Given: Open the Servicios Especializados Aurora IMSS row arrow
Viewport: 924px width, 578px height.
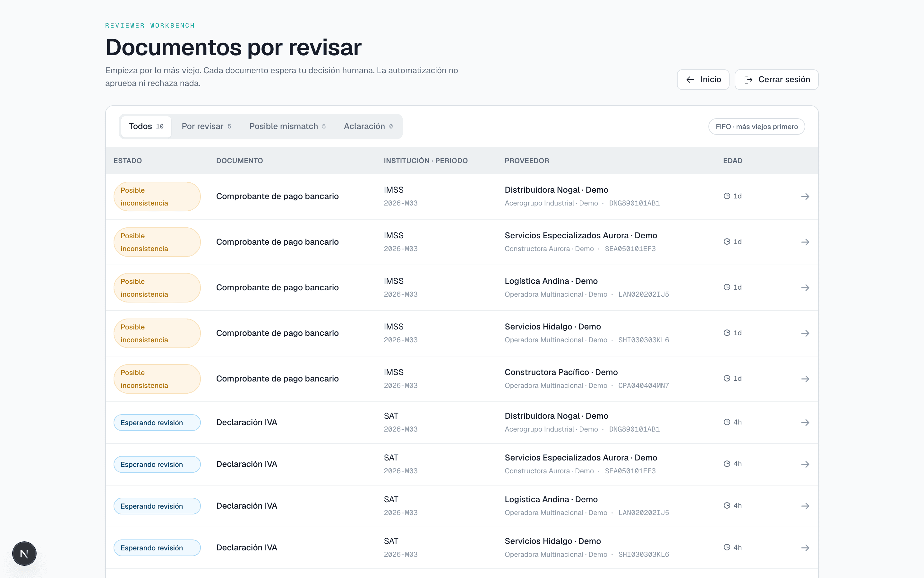Looking at the screenshot, I should (x=805, y=242).
